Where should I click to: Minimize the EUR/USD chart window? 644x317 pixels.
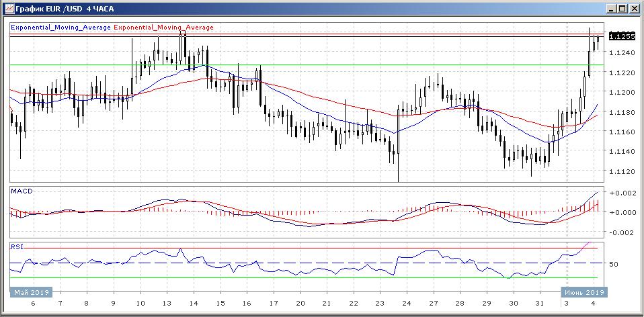[611, 8]
